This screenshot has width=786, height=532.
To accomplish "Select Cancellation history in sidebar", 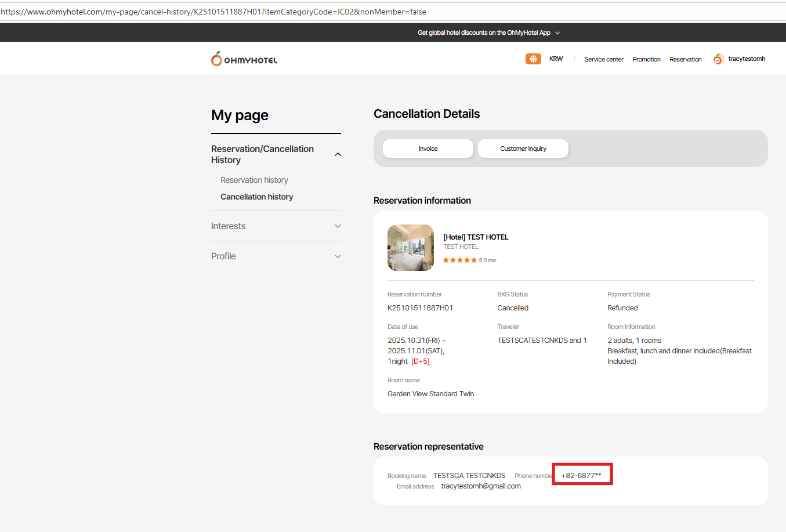I will tap(256, 197).
